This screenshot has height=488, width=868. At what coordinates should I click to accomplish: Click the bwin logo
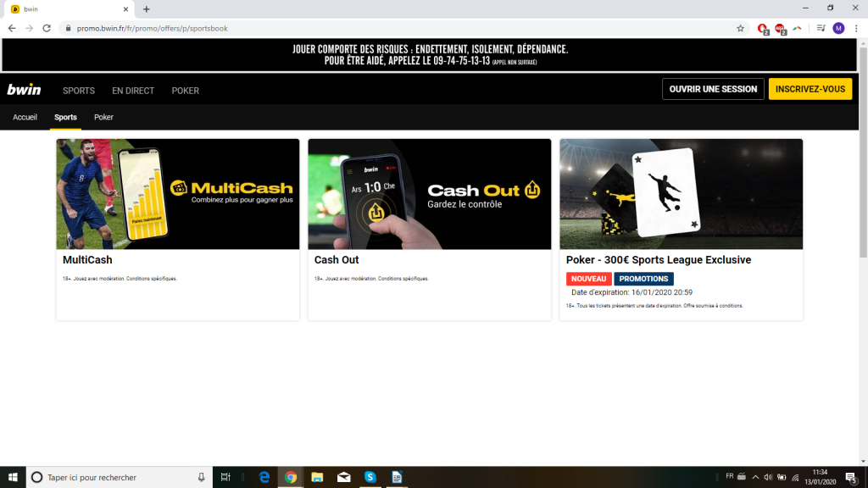[24, 90]
